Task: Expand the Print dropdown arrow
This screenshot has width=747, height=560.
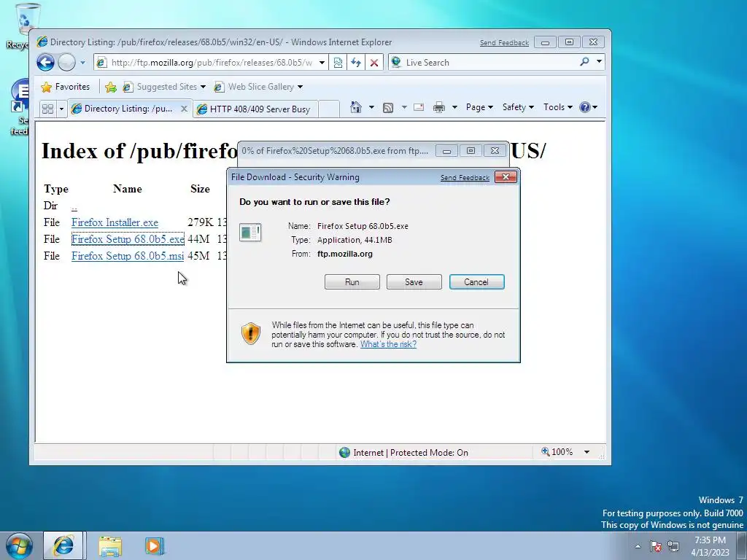Action: [454, 107]
